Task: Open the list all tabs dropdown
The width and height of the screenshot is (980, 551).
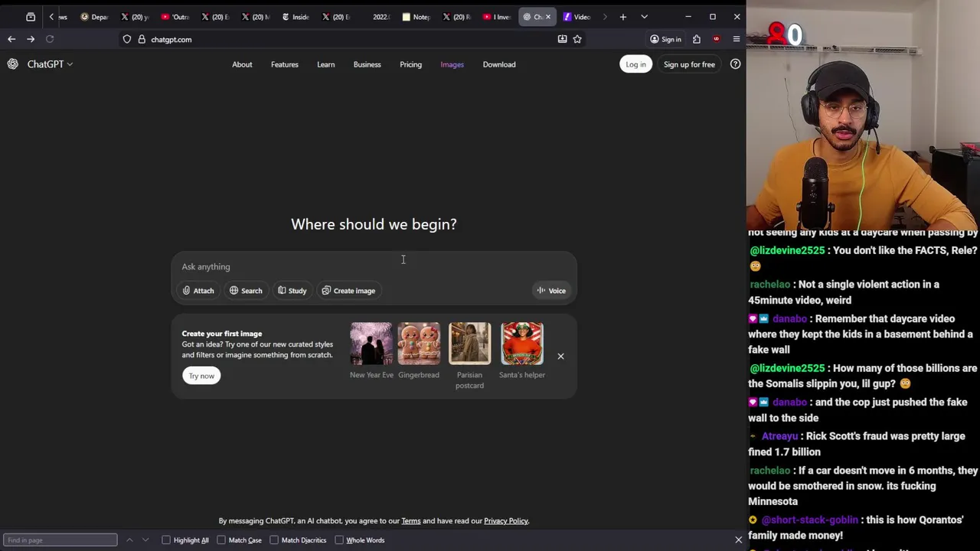Action: pos(644,17)
